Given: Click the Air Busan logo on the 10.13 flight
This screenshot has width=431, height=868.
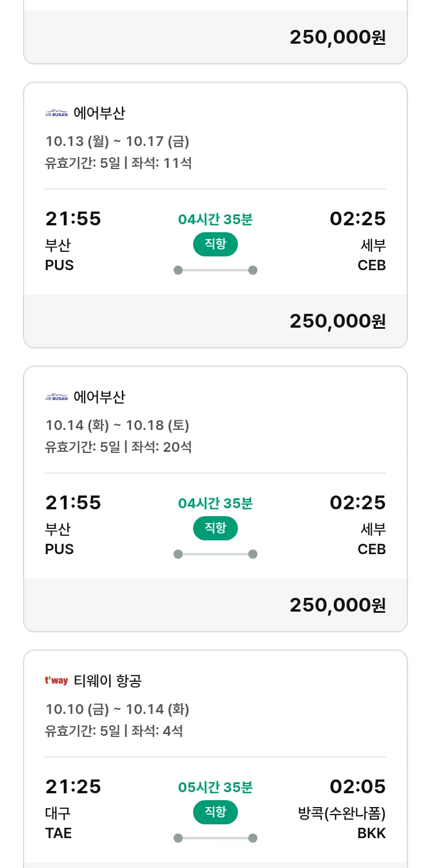Looking at the screenshot, I should (x=56, y=113).
